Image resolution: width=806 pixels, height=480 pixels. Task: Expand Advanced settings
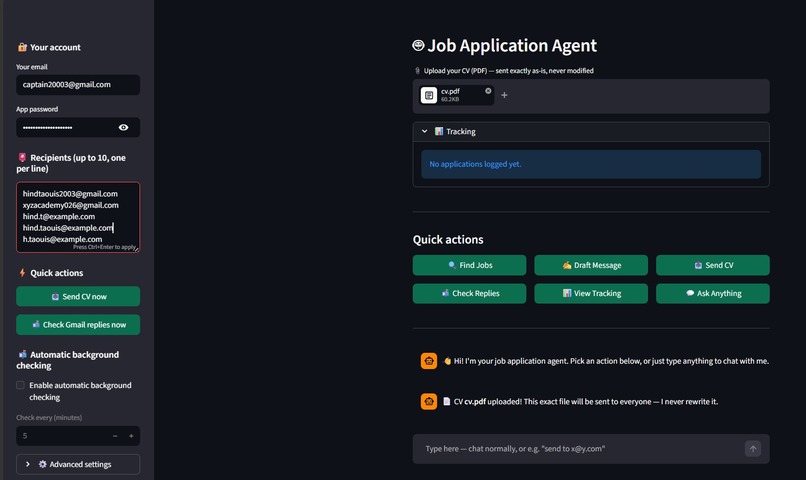(x=78, y=464)
